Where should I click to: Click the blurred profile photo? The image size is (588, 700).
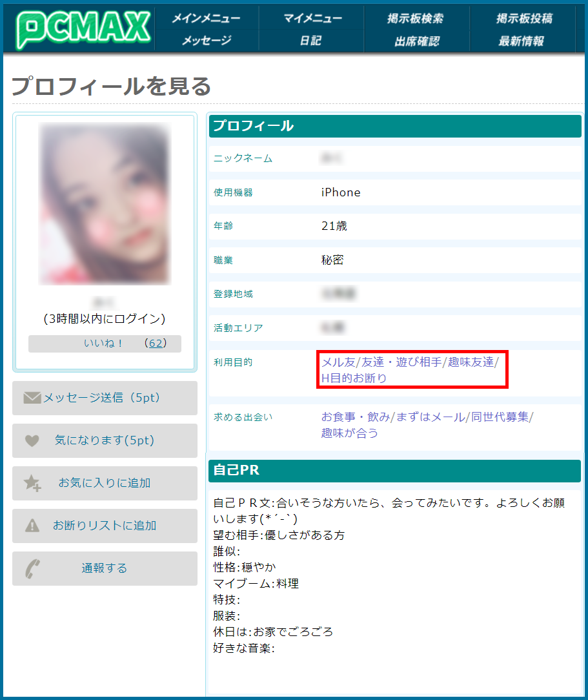105,204
